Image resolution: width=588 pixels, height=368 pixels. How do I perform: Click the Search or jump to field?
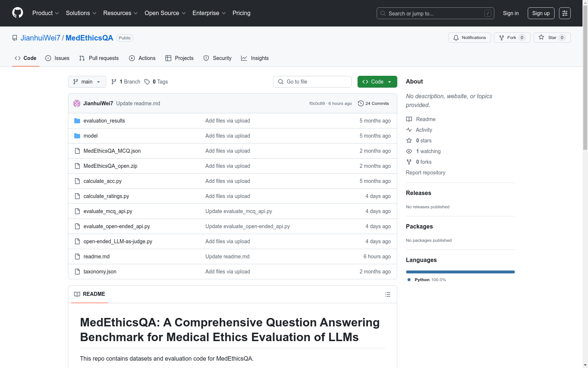coord(435,13)
